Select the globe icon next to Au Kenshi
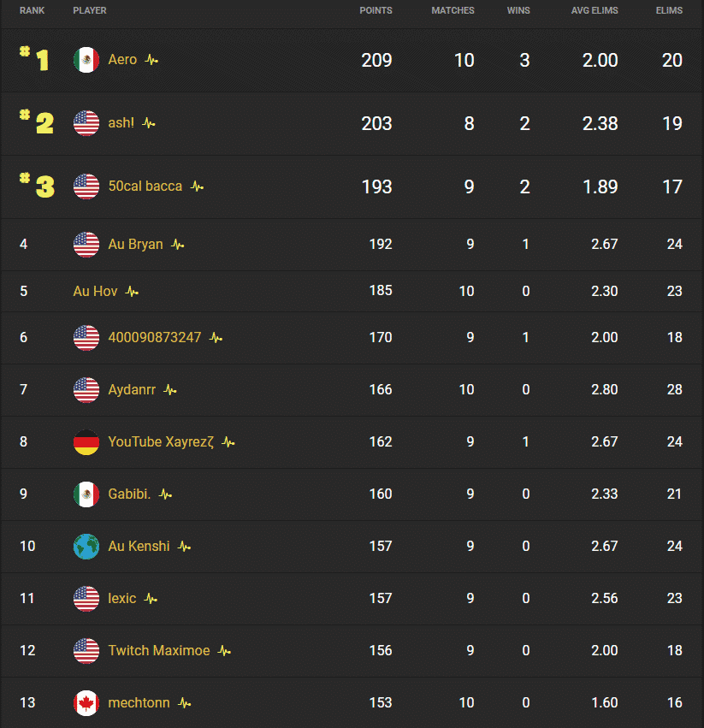This screenshot has width=704, height=728. pos(86,546)
